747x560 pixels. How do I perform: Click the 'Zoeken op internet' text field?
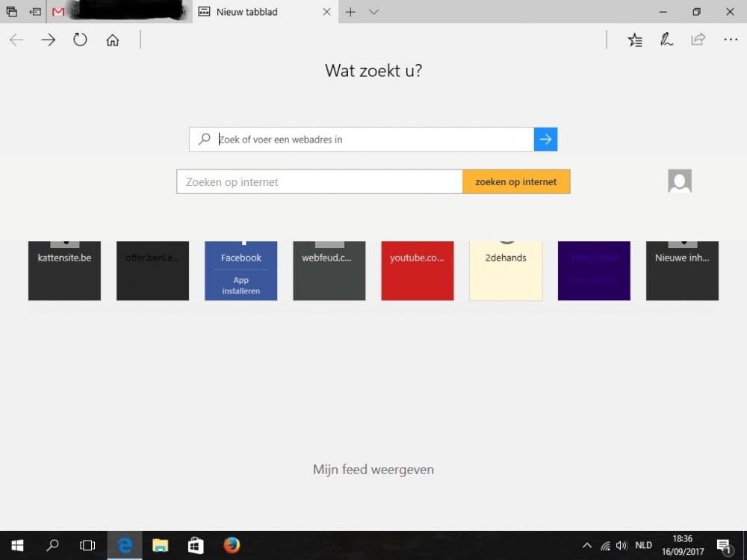(320, 181)
